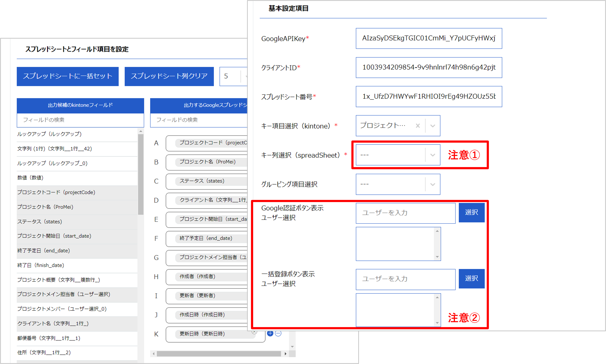Click column F chip 終了予定日（end_date）

click(x=211, y=239)
